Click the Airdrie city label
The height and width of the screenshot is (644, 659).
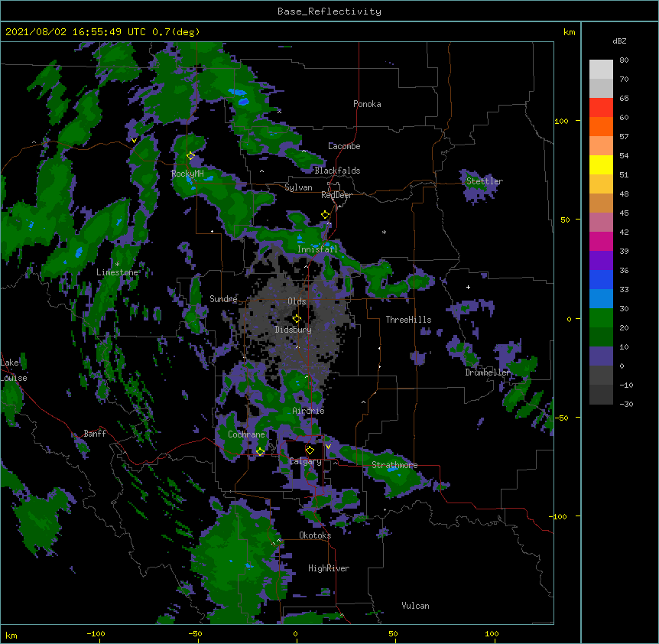(308, 411)
